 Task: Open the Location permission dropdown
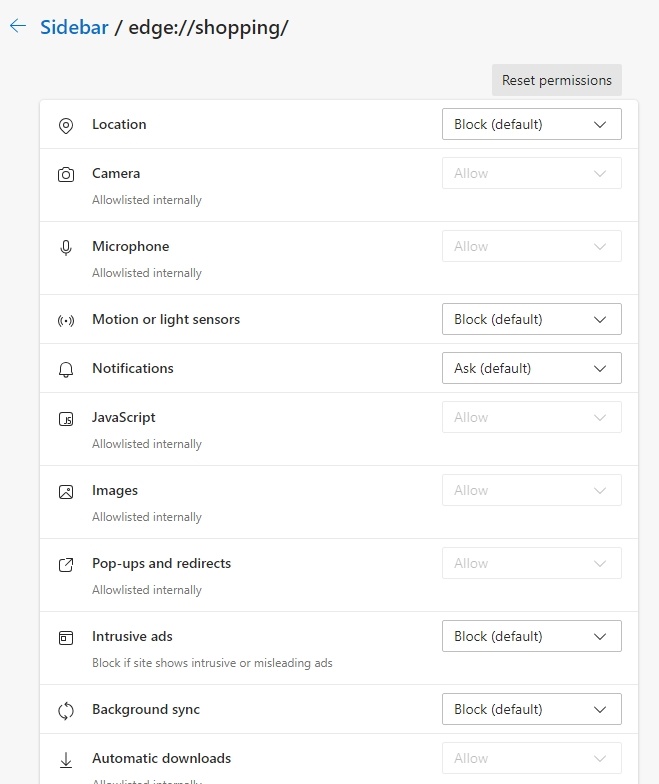coord(532,124)
